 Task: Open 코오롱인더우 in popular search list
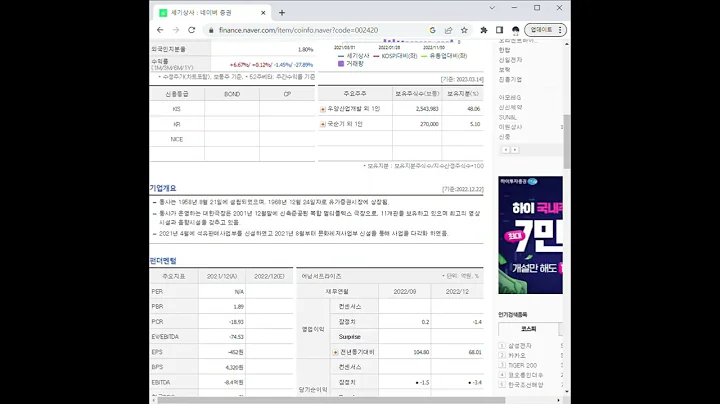click(525, 375)
